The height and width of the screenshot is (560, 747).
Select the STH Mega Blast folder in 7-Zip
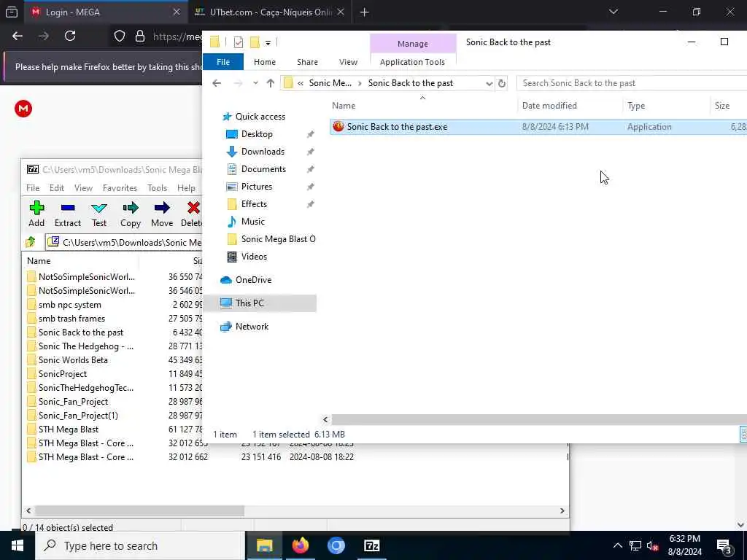coord(68,429)
